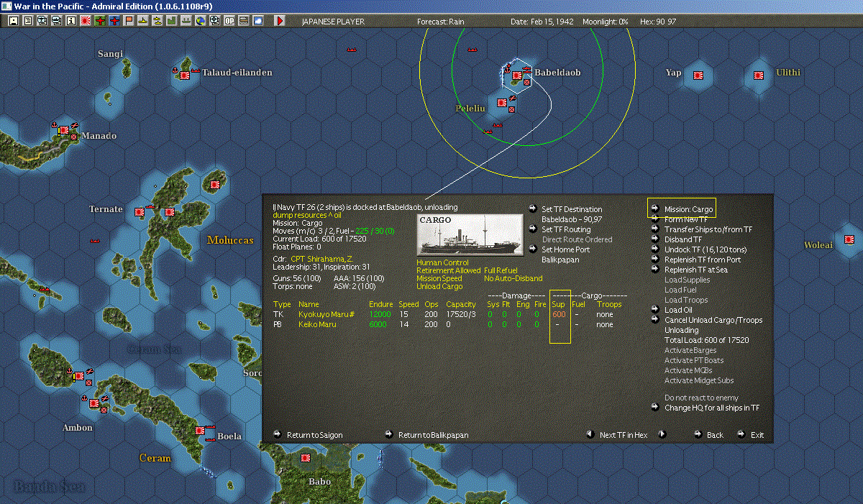Click the Sup cargo column header
863x504 pixels.
click(x=558, y=304)
